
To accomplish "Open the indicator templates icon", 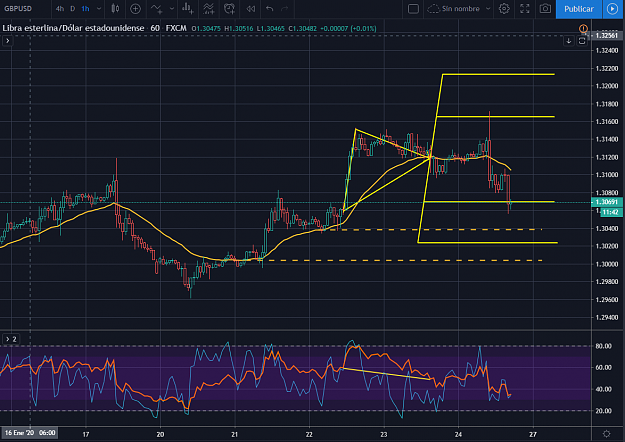I will [x=208, y=8].
